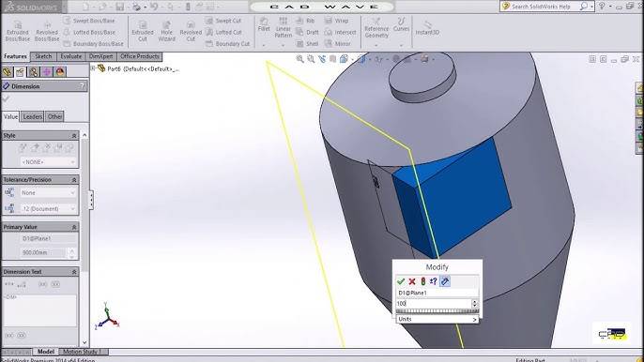Viewport: 644px width, 362px height.
Task: Select the Fillet tool
Action: (x=264, y=24)
